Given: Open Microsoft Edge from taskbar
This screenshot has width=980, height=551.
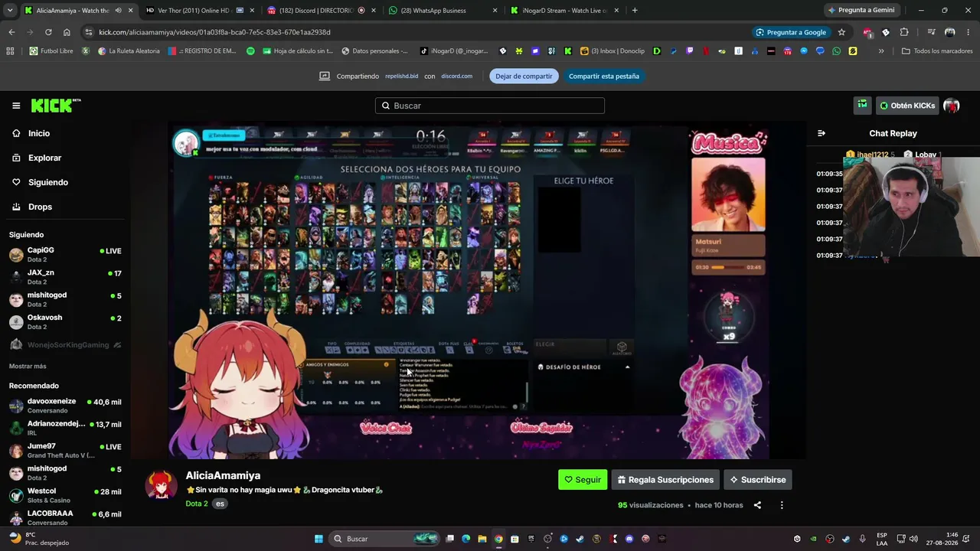Looking at the screenshot, I should [x=466, y=539].
